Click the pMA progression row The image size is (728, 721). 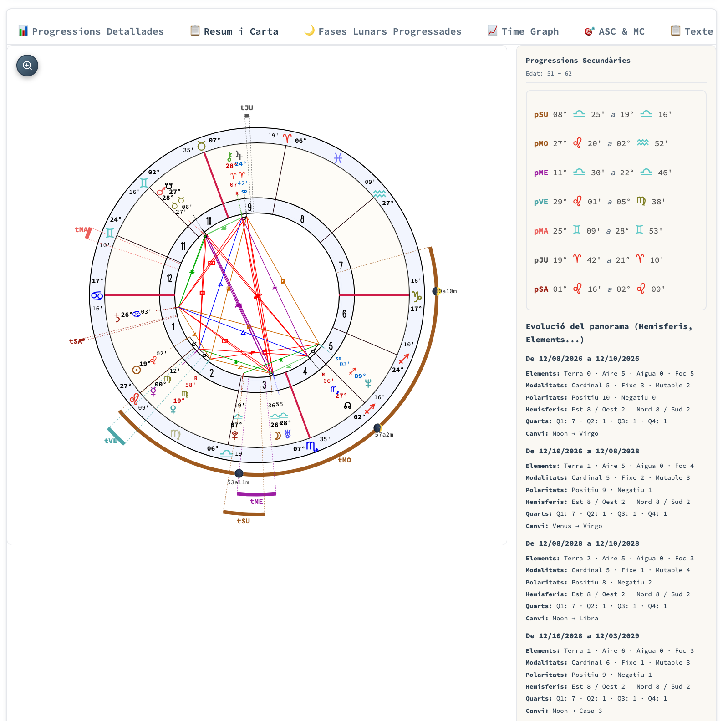[616, 231]
